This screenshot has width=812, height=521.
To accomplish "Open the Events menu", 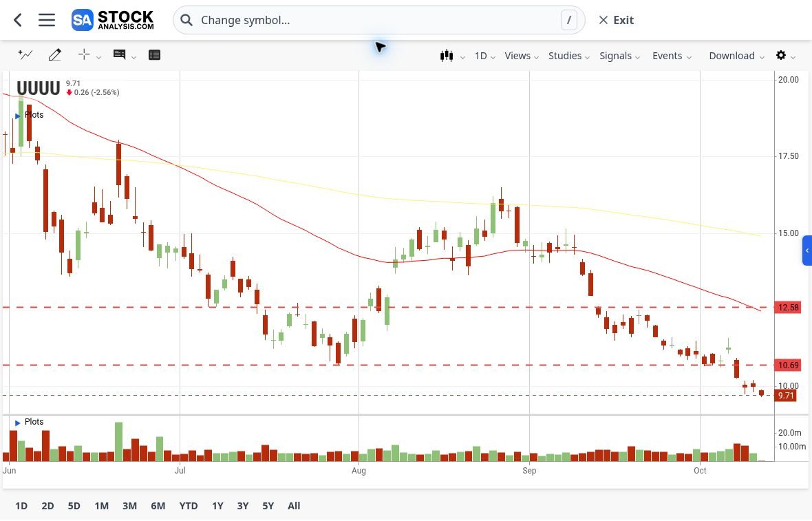I will pos(672,56).
